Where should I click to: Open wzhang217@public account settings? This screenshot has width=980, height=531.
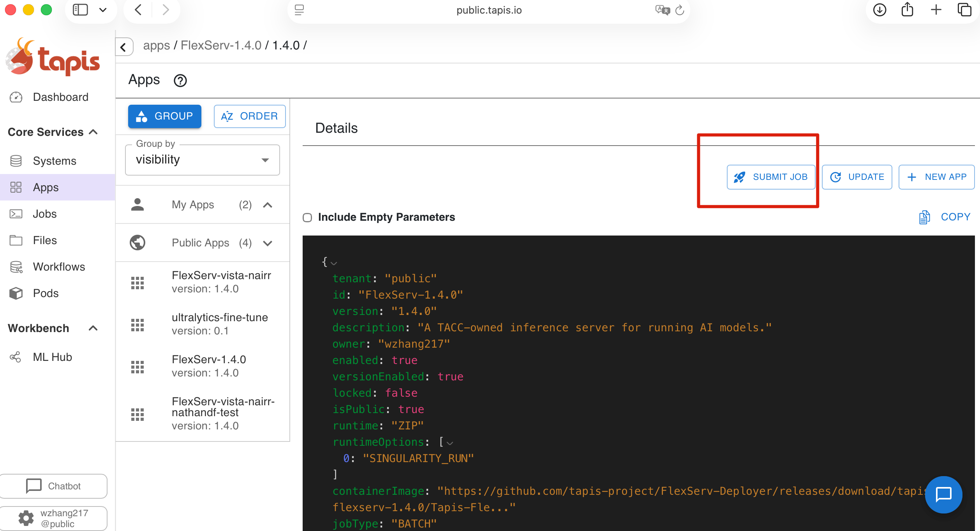point(54,518)
